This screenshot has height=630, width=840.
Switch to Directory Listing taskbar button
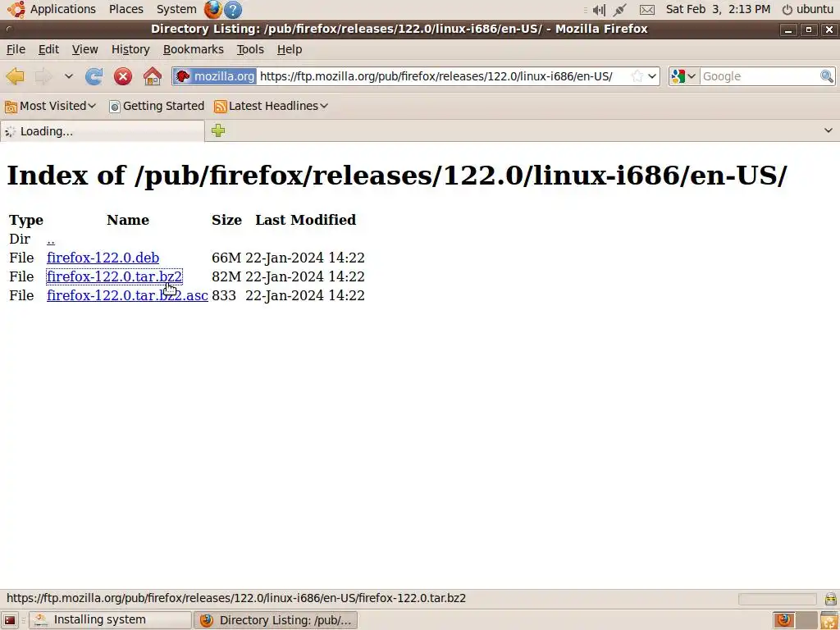(x=276, y=620)
